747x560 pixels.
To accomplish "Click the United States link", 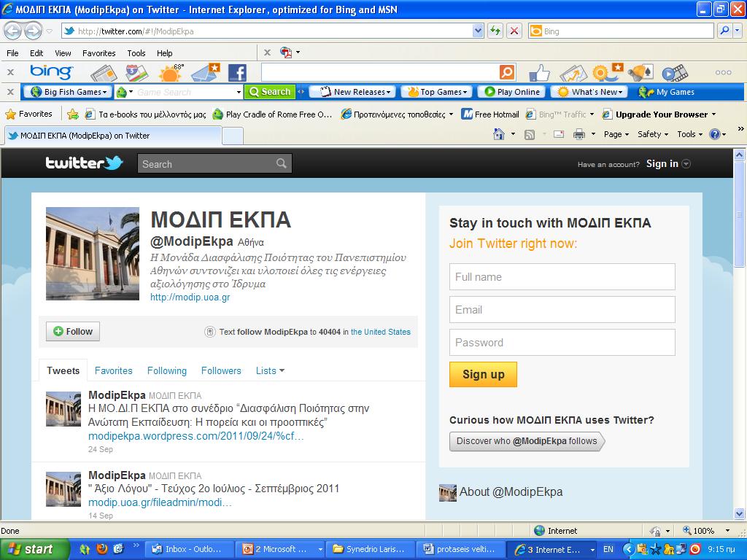I will click(381, 332).
